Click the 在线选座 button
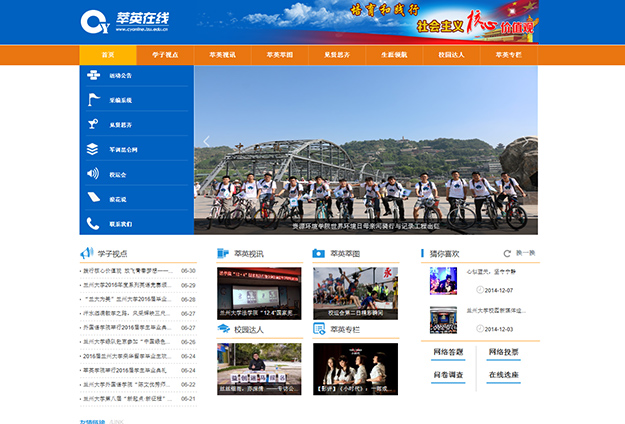The height and width of the screenshot is (424, 625). click(503, 375)
